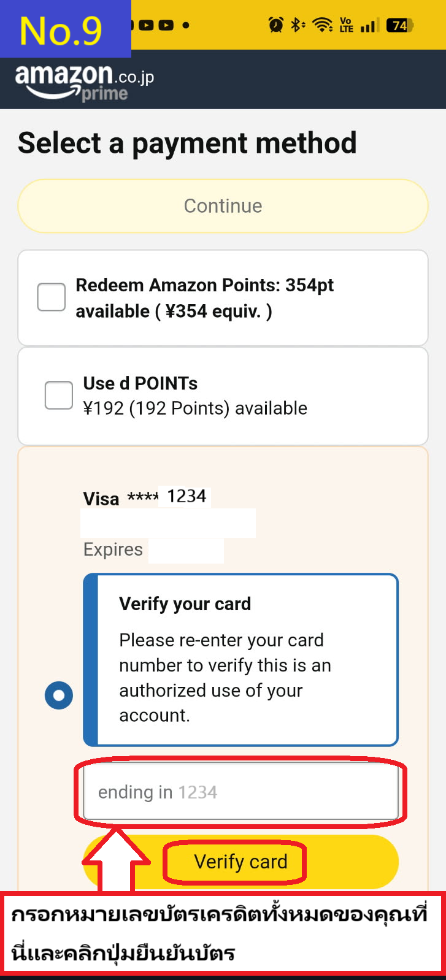This screenshot has width=446, height=980.
Task: Tap the Wi-Fi icon in the status bar
Action: pyautogui.click(x=323, y=25)
